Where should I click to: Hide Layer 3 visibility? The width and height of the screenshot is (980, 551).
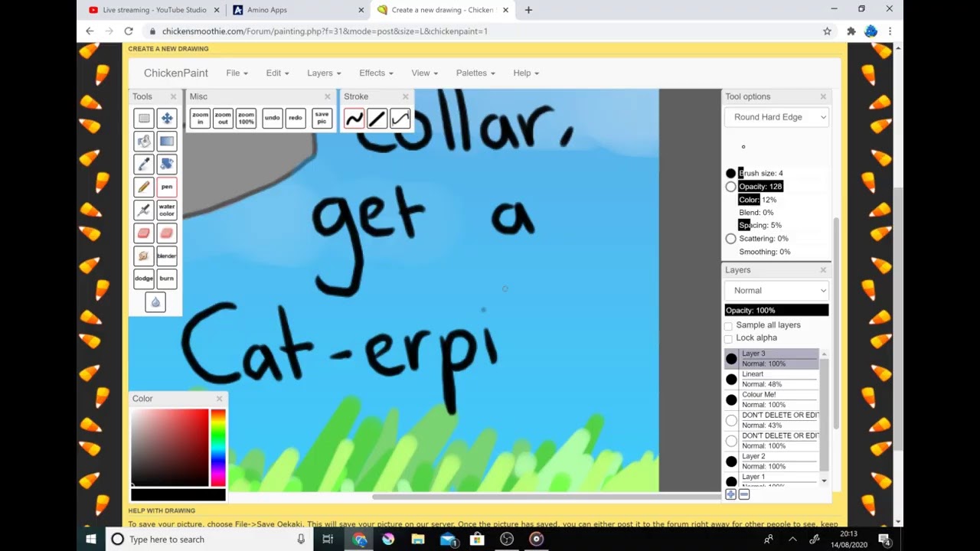731,359
